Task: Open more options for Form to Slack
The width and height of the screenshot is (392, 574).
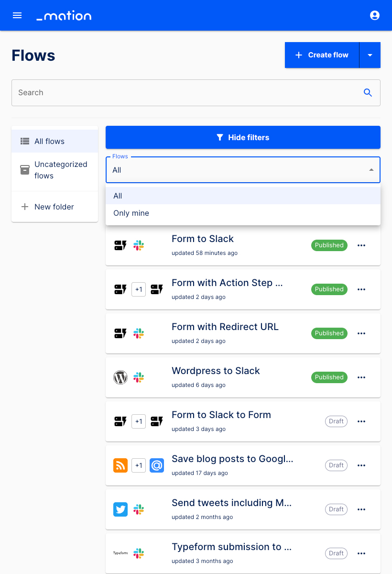Action: 361,245
